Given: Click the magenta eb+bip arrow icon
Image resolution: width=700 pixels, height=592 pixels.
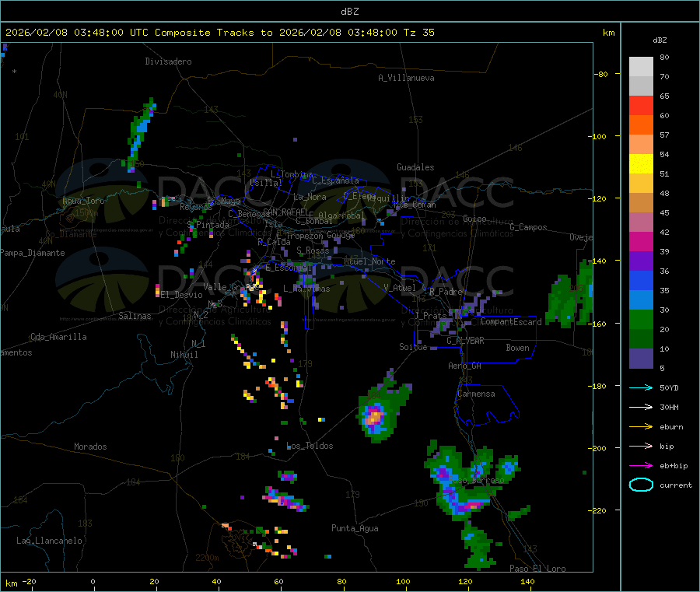Looking at the screenshot, I should [641, 465].
